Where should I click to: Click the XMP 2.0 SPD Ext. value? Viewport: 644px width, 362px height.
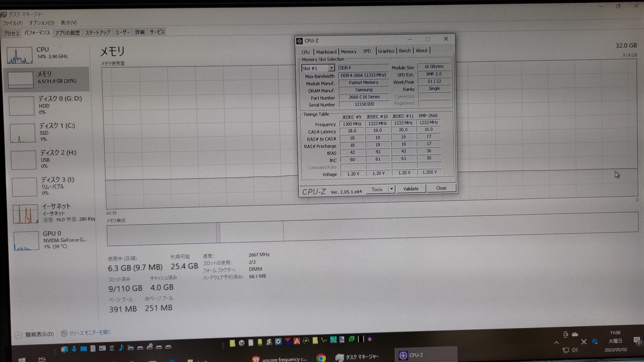pyautogui.click(x=434, y=74)
